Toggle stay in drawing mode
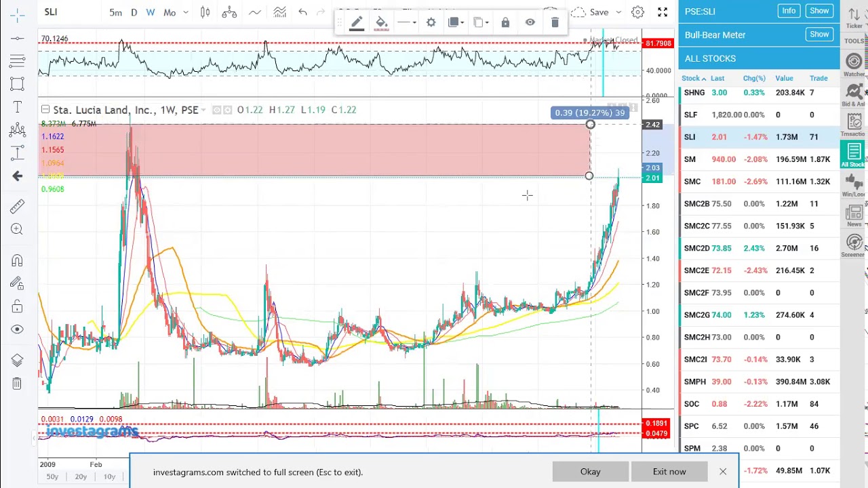The image size is (868, 488). [18, 284]
